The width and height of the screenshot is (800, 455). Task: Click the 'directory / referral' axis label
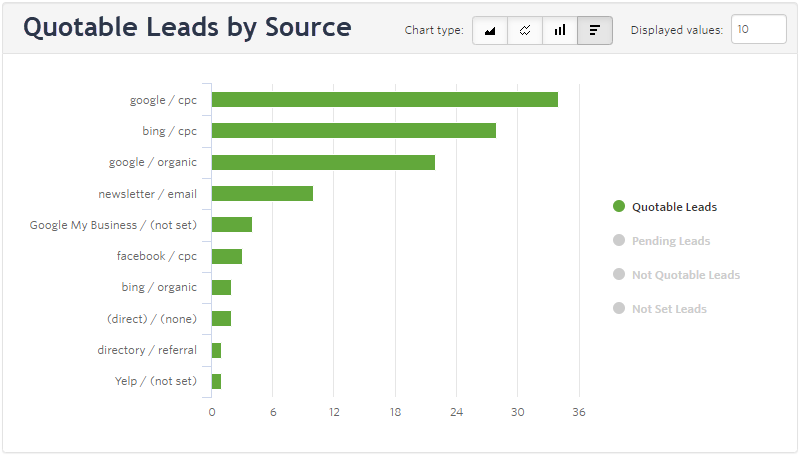tap(147, 350)
